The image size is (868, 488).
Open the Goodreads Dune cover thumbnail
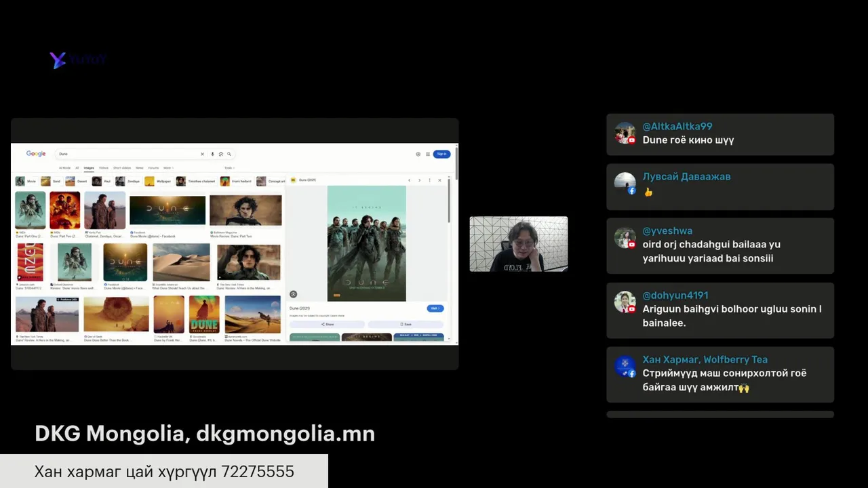click(x=204, y=314)
